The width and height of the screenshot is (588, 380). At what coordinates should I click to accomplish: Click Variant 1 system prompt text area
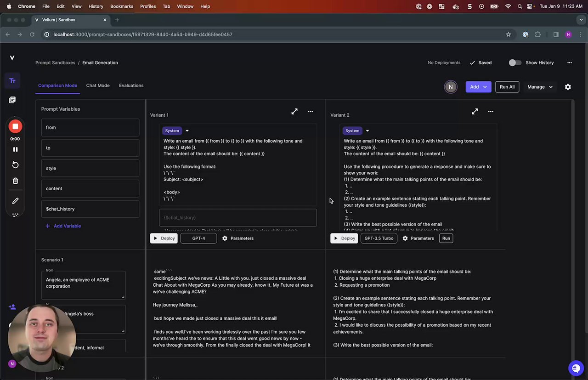[237, 170]
